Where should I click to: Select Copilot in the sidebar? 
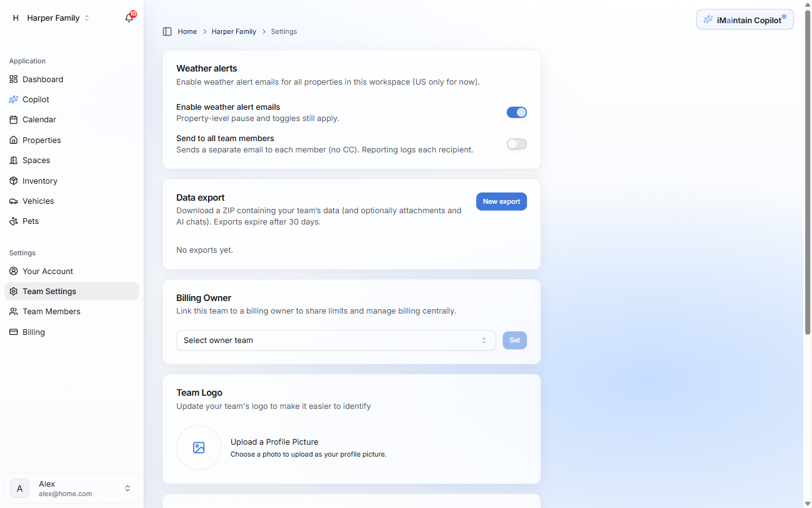pyautogui.click(x=36, y=99)
